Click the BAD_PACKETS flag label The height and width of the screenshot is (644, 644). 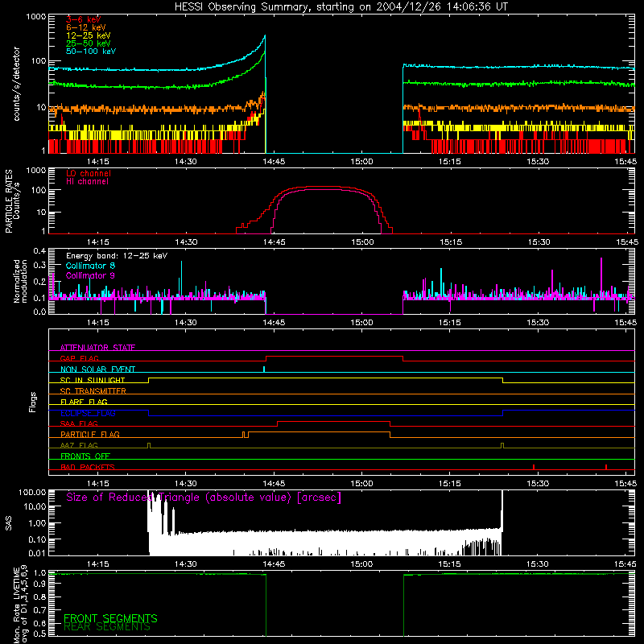pyautogui.click(x=88, y=467)
